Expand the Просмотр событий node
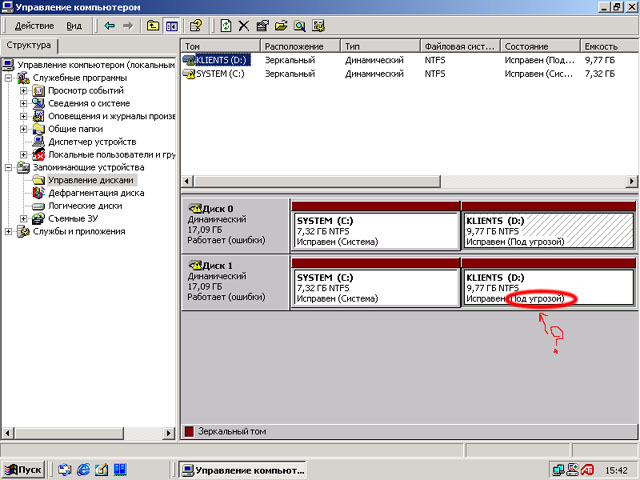 [24, 91]
